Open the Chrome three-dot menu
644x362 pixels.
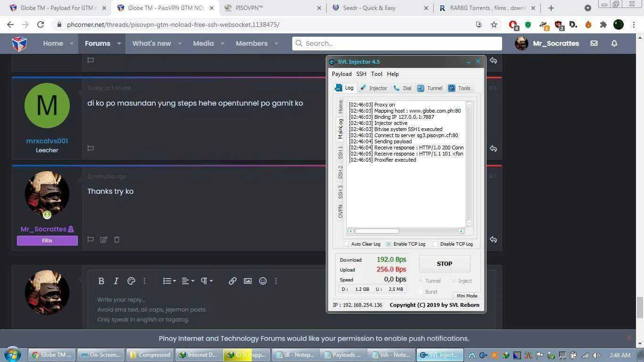(634, 25)
